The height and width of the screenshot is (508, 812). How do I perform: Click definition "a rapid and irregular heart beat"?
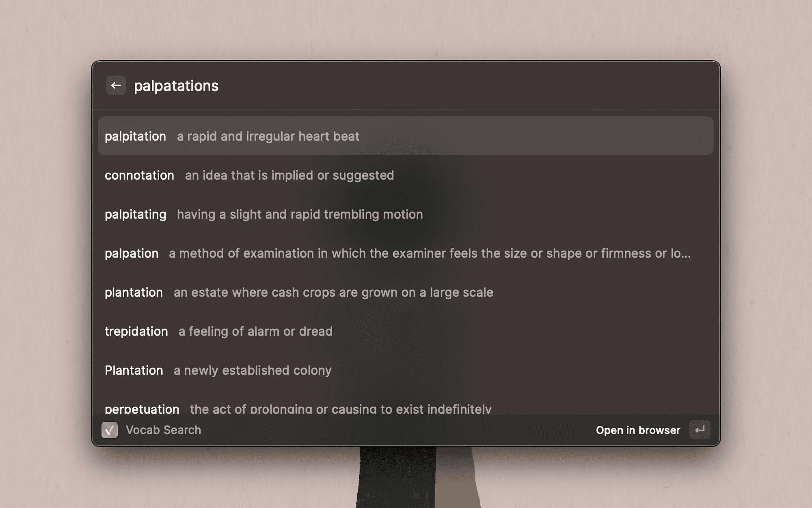coord(268,136)
